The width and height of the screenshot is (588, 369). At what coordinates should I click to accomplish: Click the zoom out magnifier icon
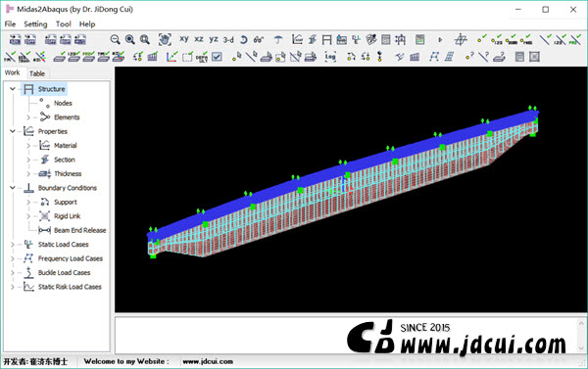tap(115, 39)
